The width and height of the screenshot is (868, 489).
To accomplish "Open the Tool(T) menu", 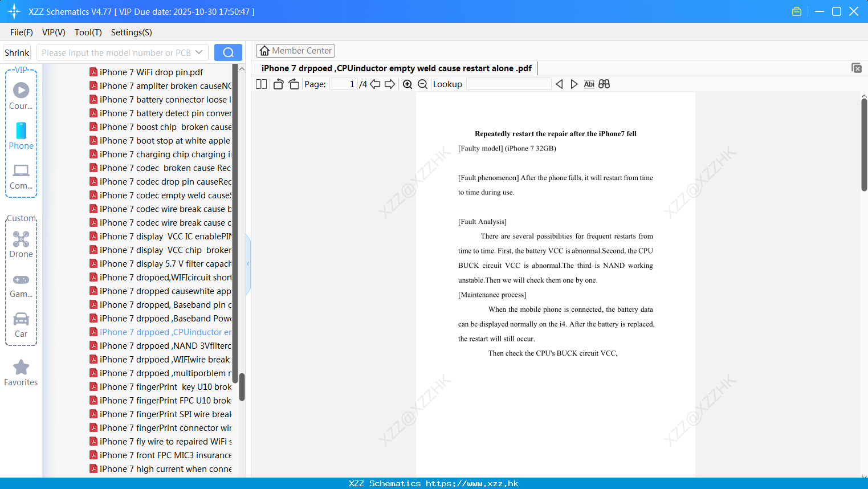I will pos(88,32).
